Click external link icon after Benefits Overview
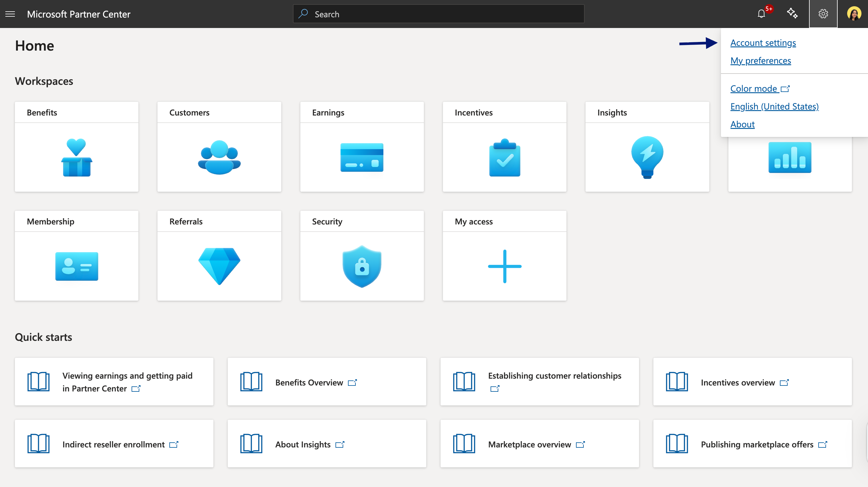Viewport: 868px width, 487px height. 352,383
